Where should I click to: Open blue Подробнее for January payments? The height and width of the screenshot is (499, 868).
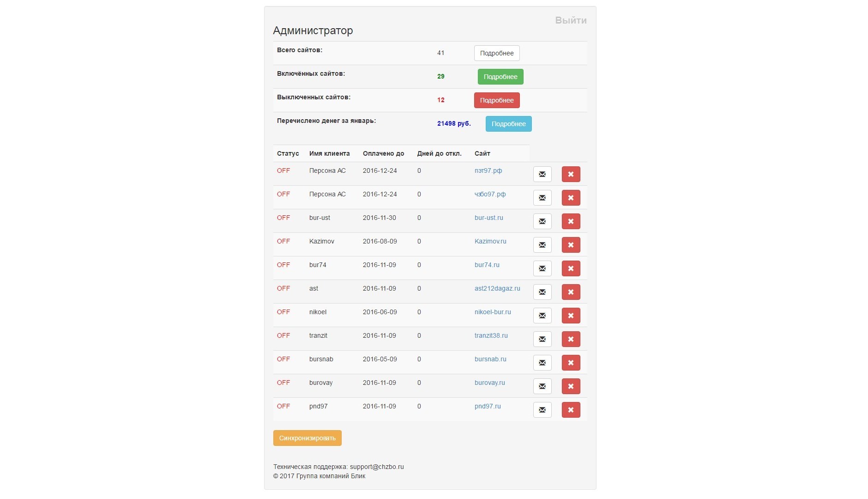click(x=508, y=124)
